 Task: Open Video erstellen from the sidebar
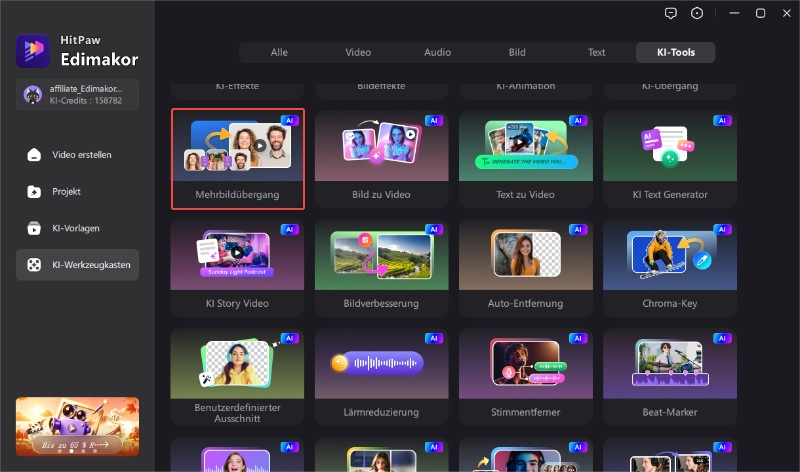[x=78, y=155]
